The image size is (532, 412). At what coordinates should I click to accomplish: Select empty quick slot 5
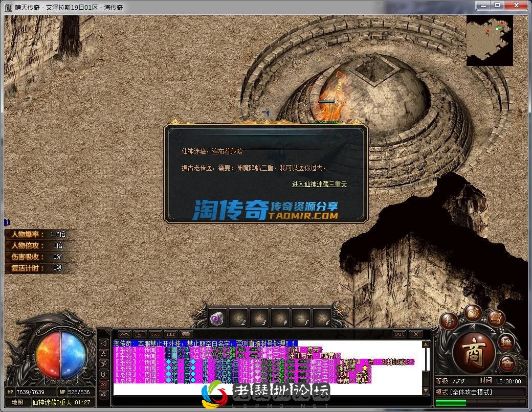point(302,318)
